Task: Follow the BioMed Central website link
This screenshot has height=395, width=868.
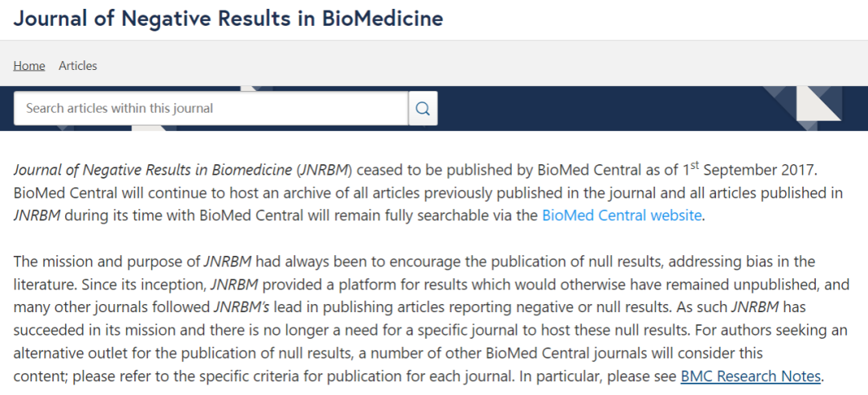Action: pyautogui.click(x=621, y=215)
